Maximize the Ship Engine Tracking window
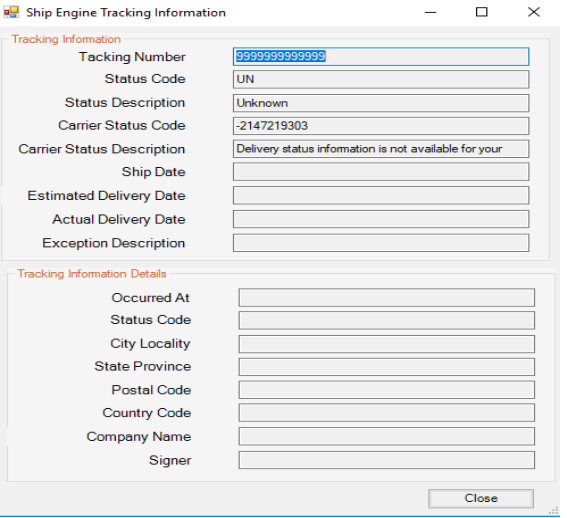 click(x=481, y=12)
